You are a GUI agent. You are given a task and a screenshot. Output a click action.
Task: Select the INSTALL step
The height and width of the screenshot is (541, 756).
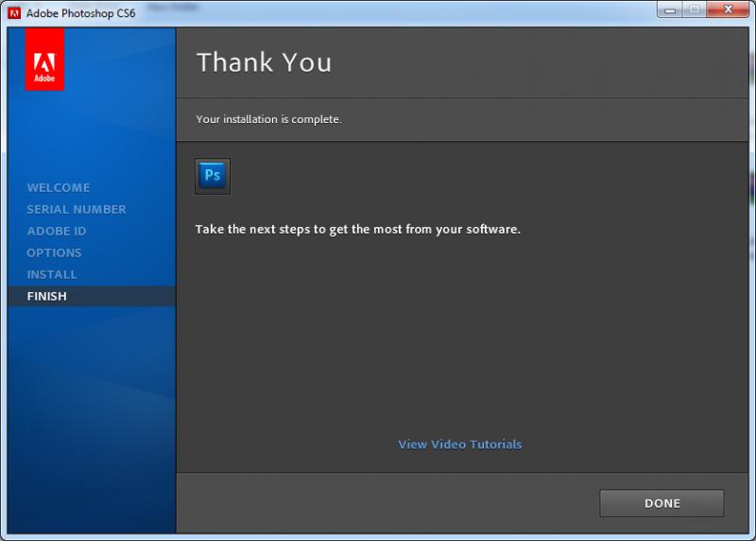(52, 274)
